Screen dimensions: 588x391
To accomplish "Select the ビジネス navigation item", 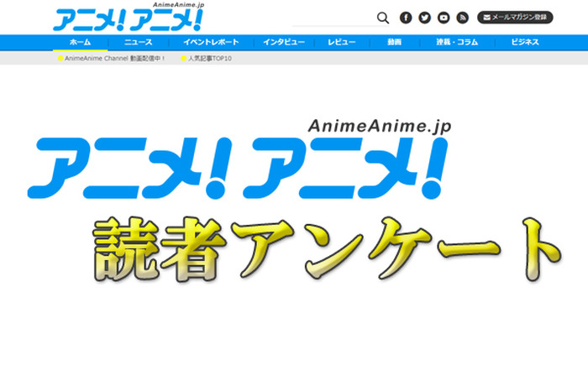I will point(519,42).
